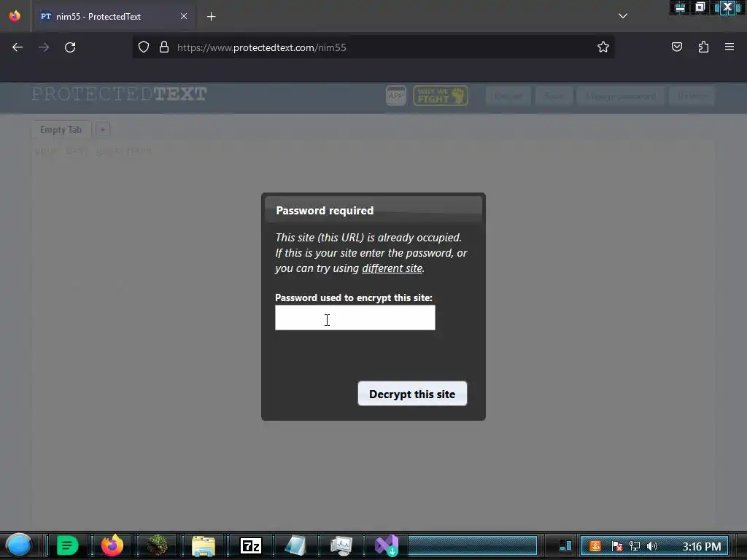Open a new browser tab

[x=211, y=17]
